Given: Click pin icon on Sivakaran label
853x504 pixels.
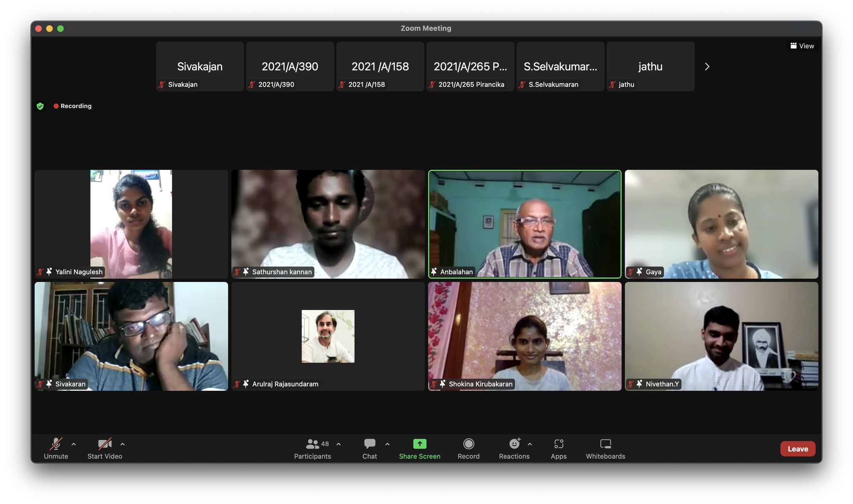Looking at the screenshot, I should coord(49,384).
